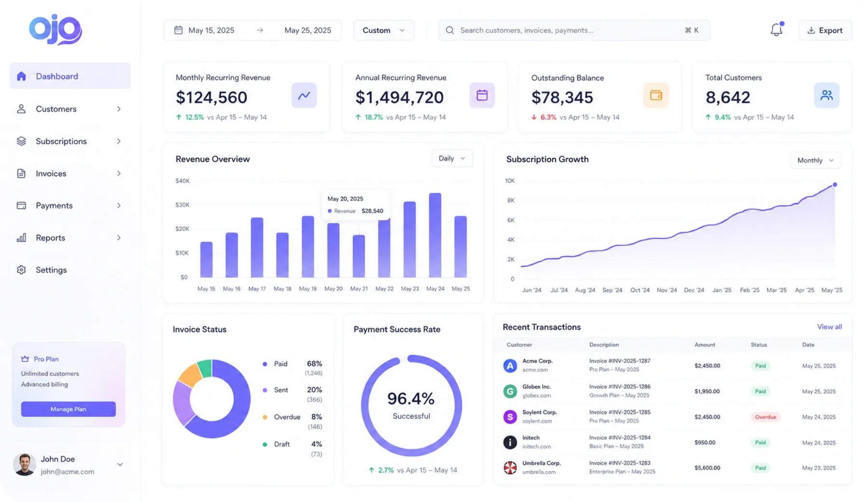Screen dimensions: 868x502
Task: Open the Custom date range dropdown
Action: 383,30
